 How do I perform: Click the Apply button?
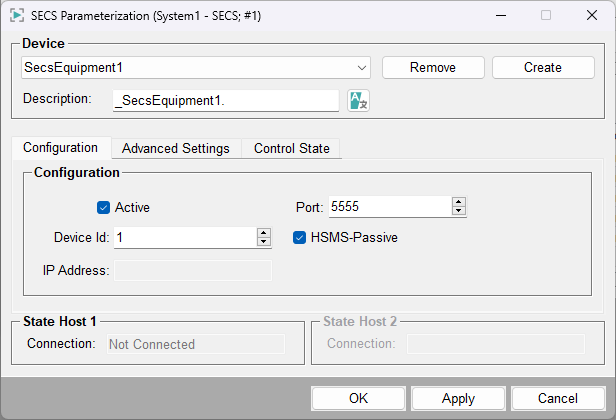pyautogui.click(x=458, y=398)
